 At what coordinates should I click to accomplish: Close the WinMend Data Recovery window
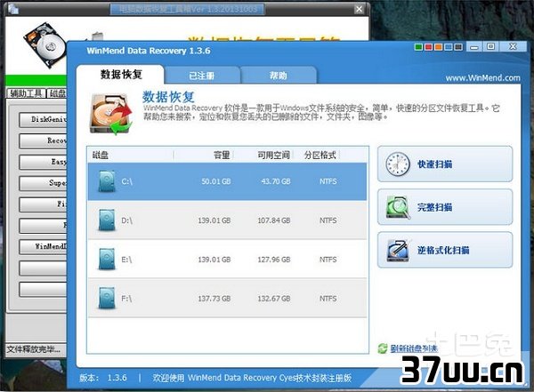[x=513, y=46]
